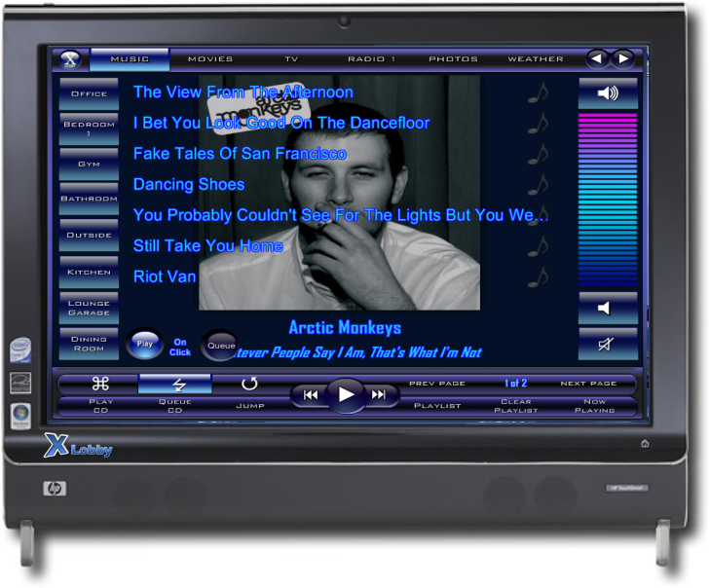Start playback with the center play button
This screenshot has height=588, width=710.
pyautogui.click(x=346, y=394)
